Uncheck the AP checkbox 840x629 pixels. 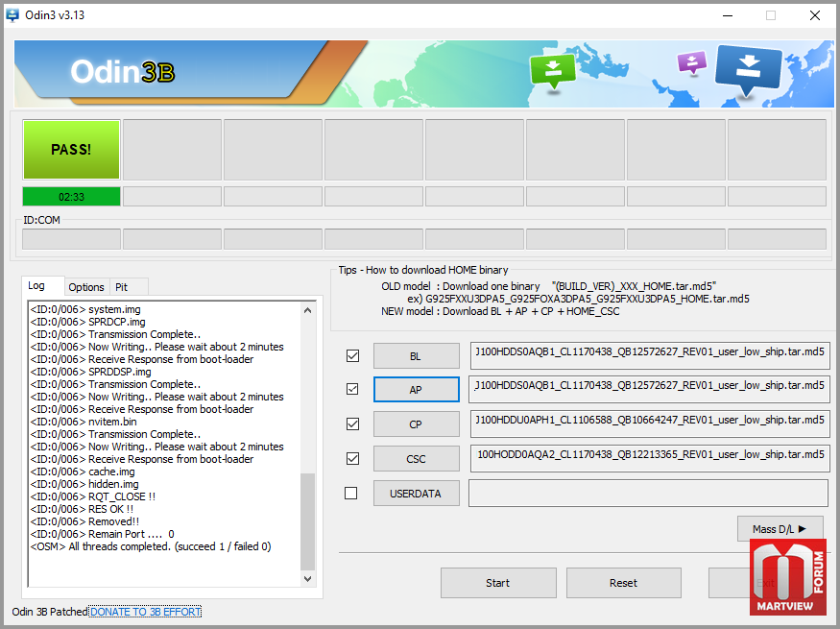352,390
